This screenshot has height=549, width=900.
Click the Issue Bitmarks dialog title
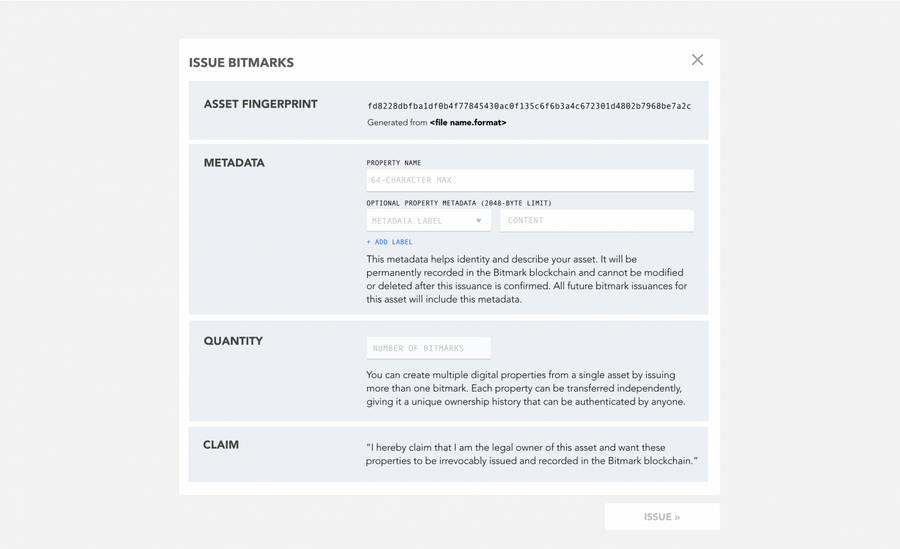click(241, 63)
